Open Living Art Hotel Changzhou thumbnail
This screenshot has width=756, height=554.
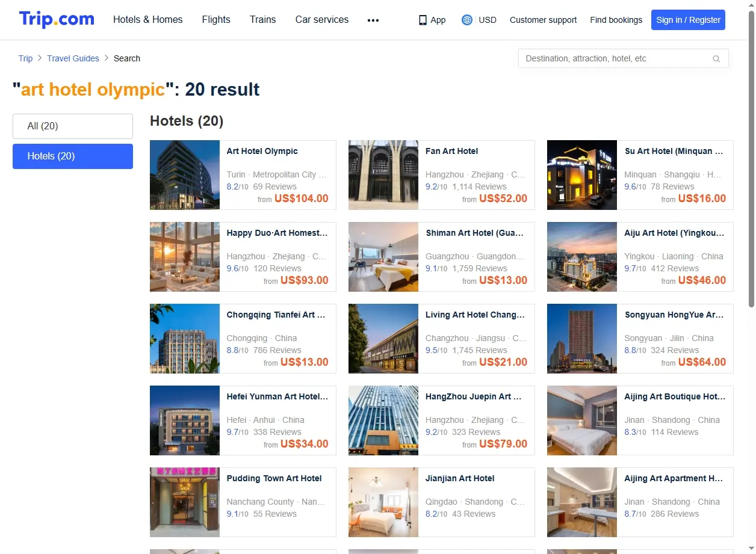383,339
